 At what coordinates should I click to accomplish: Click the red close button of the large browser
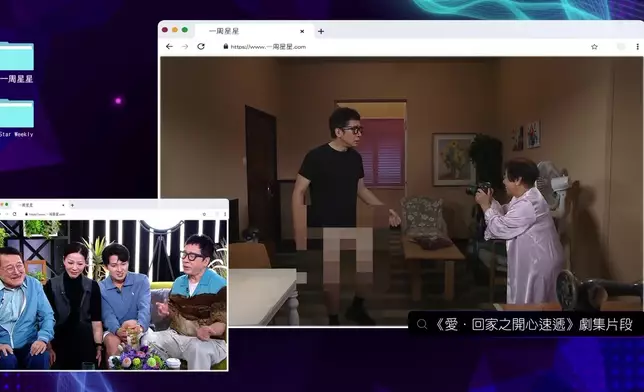pyautogui.click(x=165, y=30)
